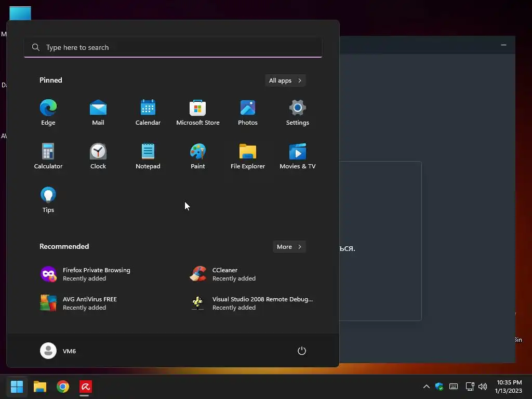The width and height of the screenshot is (532, 399).
Task: Launch the Clock app
Action: [98, 156]
